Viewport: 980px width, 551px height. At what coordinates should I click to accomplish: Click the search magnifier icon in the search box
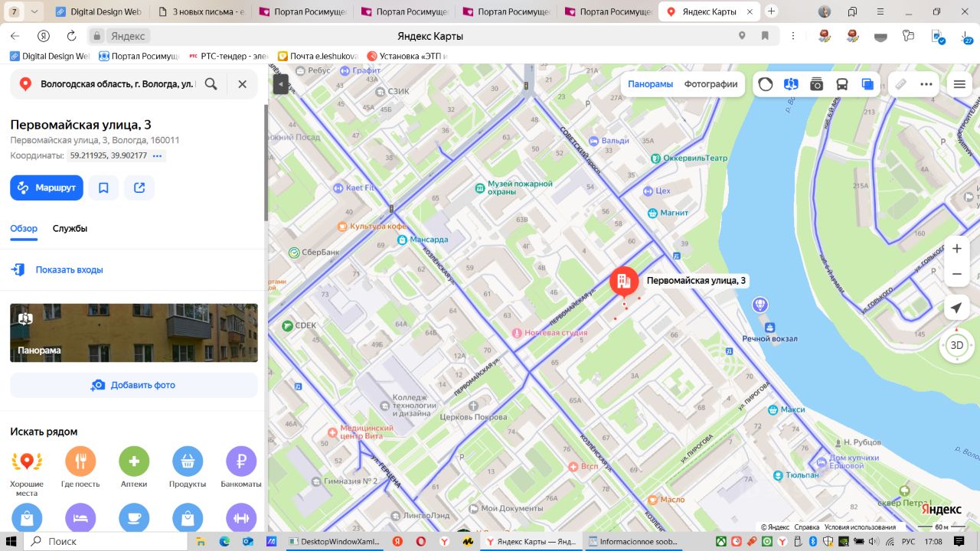pyautogui.click(x=211, y=84)
